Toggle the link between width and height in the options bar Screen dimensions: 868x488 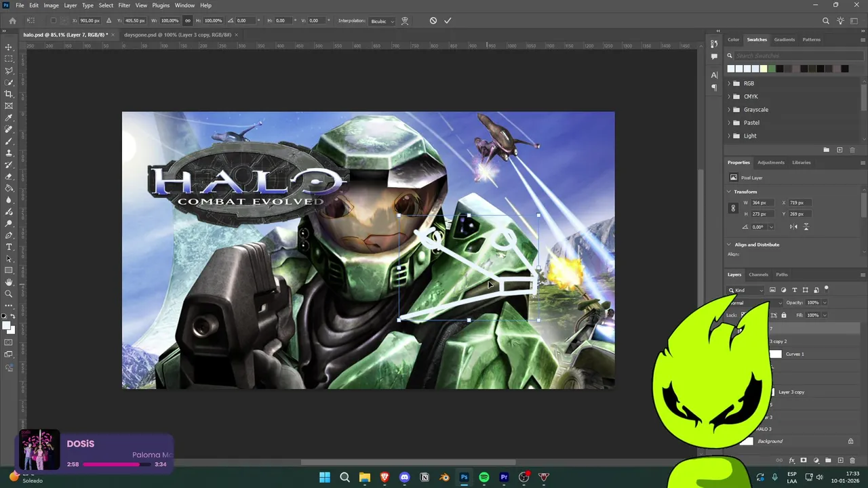[x=188, y=20]
